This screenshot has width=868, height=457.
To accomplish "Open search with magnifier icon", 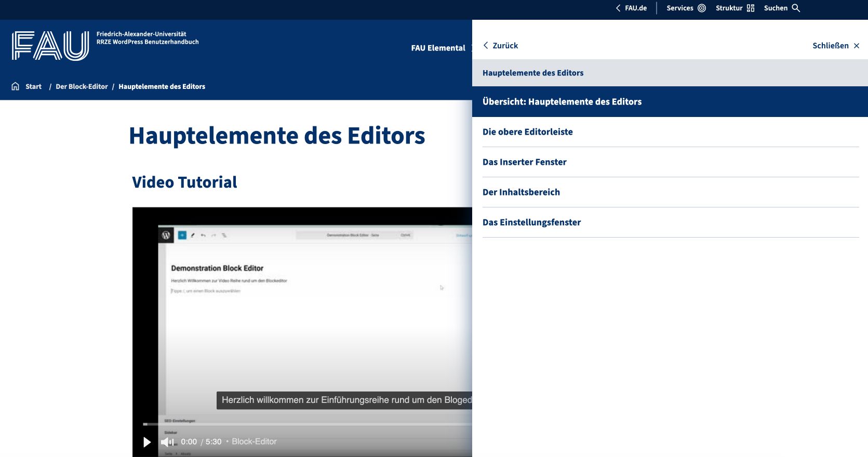I will [x=796, y=8].
